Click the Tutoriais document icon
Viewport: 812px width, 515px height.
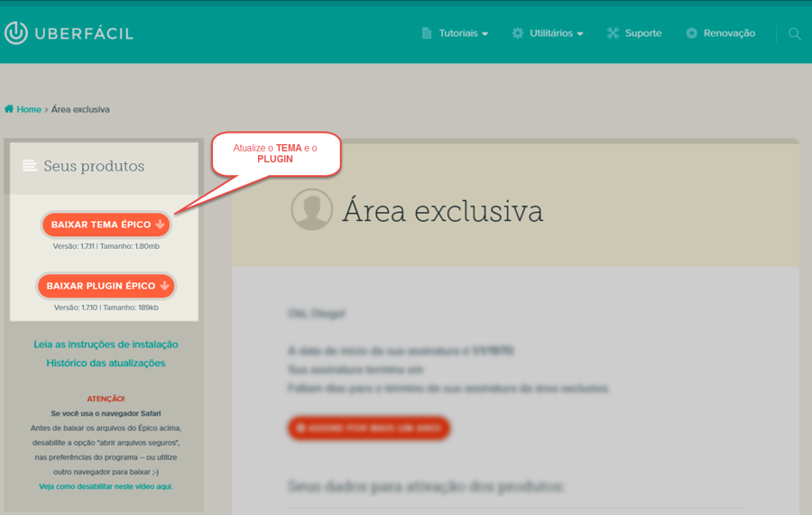pos(427,33)
